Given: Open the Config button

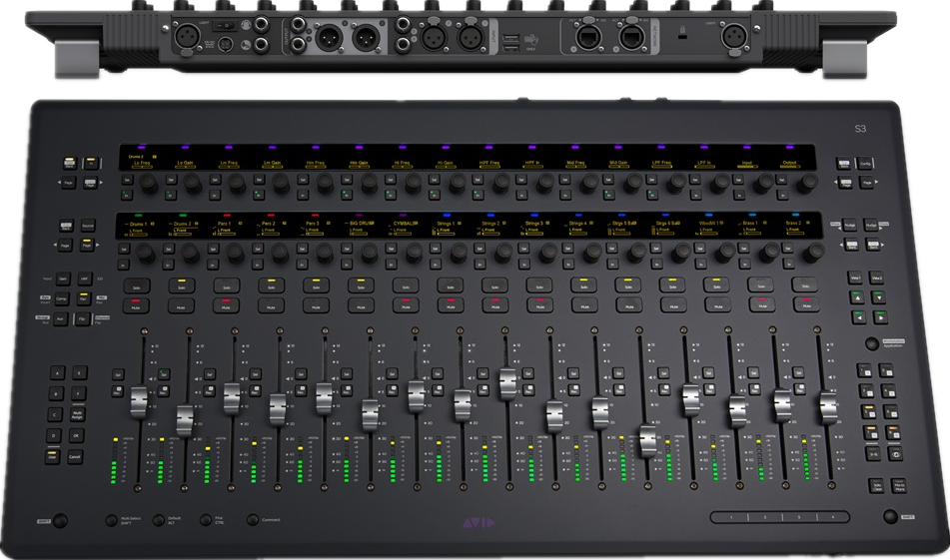Looking at the screenshot, I should (x=865, y=163).
